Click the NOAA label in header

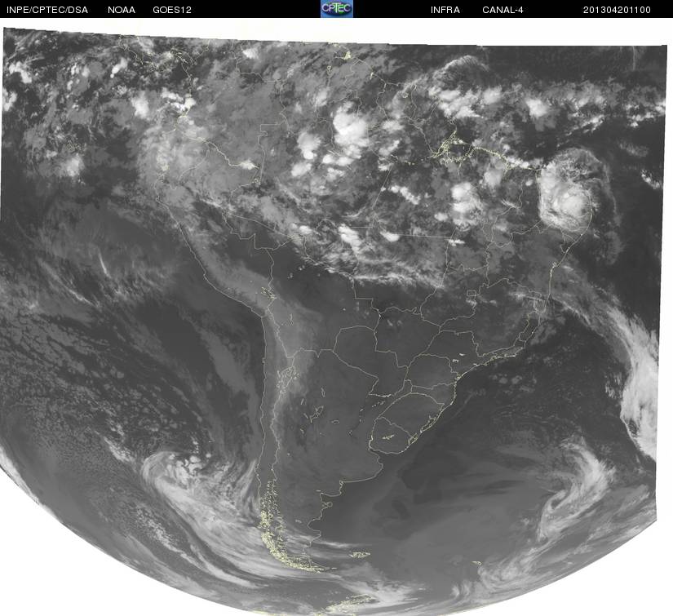pyautogui.click(x=122, y=10)
